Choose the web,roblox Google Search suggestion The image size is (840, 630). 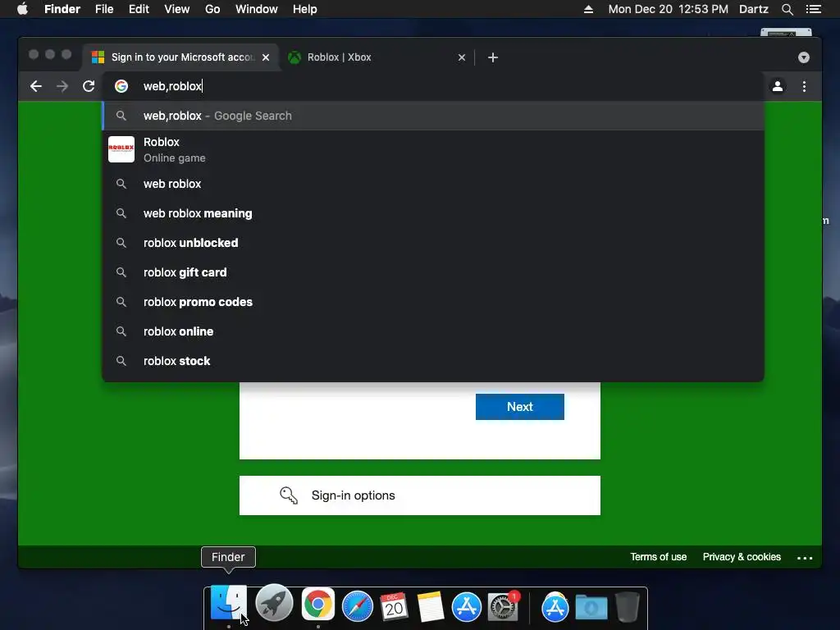point(433,116)
